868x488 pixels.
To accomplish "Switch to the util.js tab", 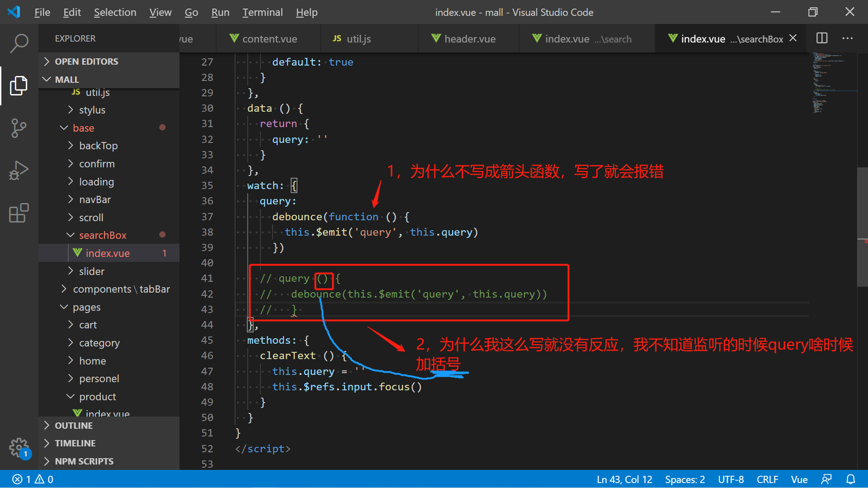I will click(369, 39).
